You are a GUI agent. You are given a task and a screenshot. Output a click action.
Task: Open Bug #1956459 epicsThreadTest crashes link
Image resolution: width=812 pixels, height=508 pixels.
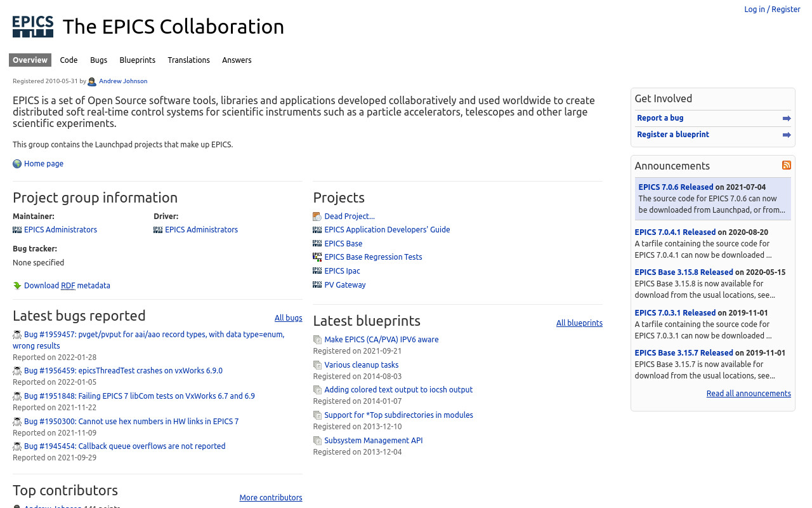pos(123,371)
